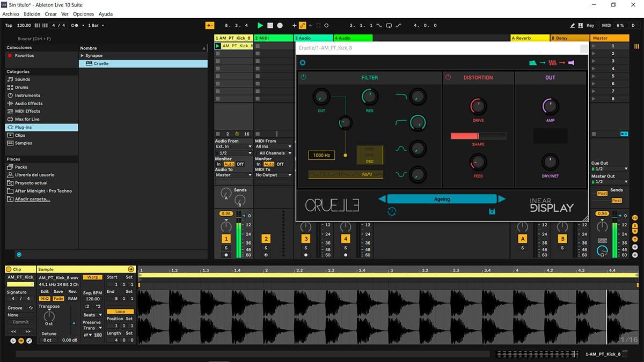This screenshot has height=362, width=644.
Task: Toggle the HiQ sample button
Action: click(x=45, y=299)
